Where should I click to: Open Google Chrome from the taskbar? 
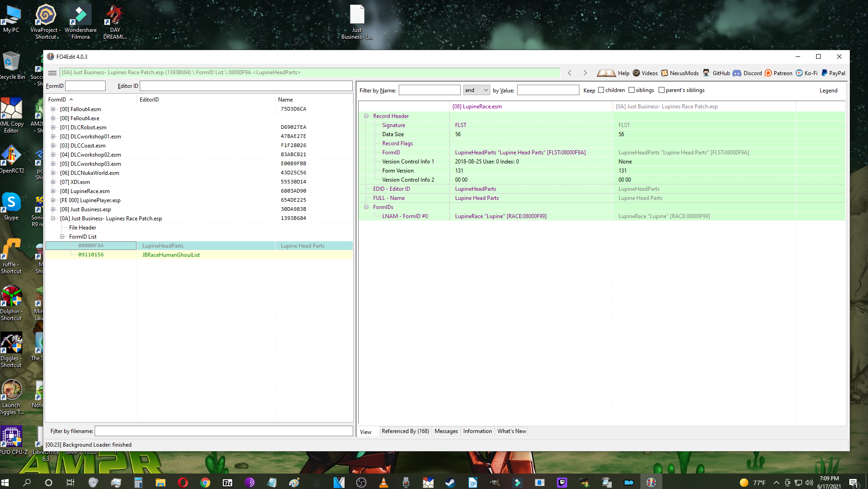click(205, 482)
